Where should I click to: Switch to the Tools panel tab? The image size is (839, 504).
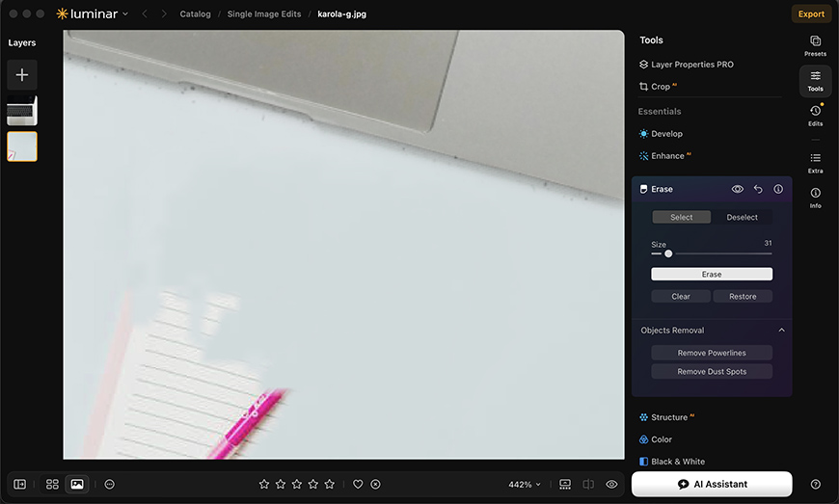click(x=815, y=81)
